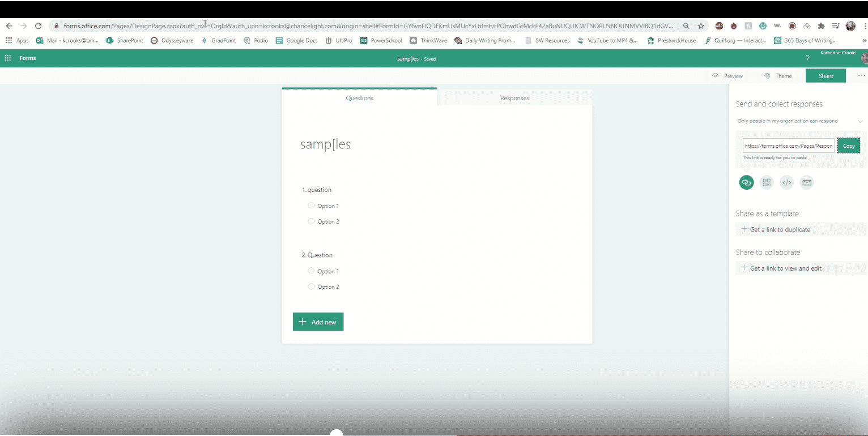
Task: Open the Theme picker
Action: point(780,75)
